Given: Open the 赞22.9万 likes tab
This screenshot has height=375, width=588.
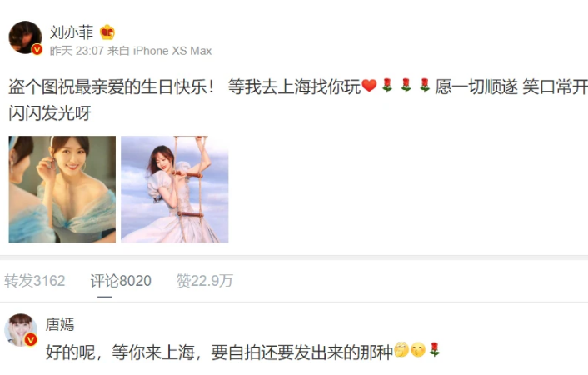Looking at the screenshot, I should tap(205, 281).
